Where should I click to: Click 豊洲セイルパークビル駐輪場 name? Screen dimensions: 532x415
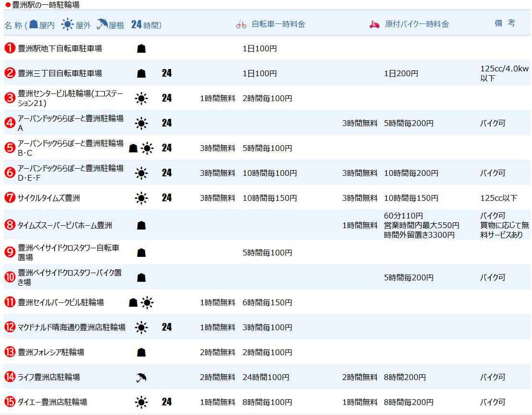pyautogui.click(x=60, y=302)
